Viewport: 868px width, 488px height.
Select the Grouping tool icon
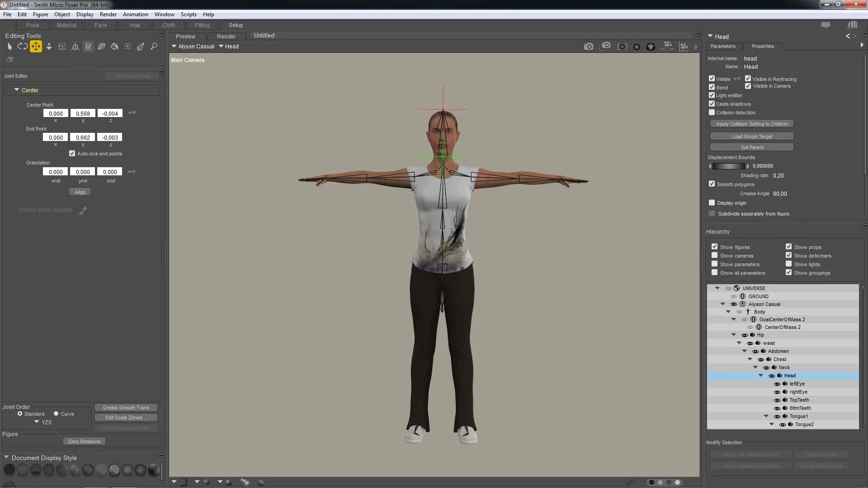pos(128,47)
